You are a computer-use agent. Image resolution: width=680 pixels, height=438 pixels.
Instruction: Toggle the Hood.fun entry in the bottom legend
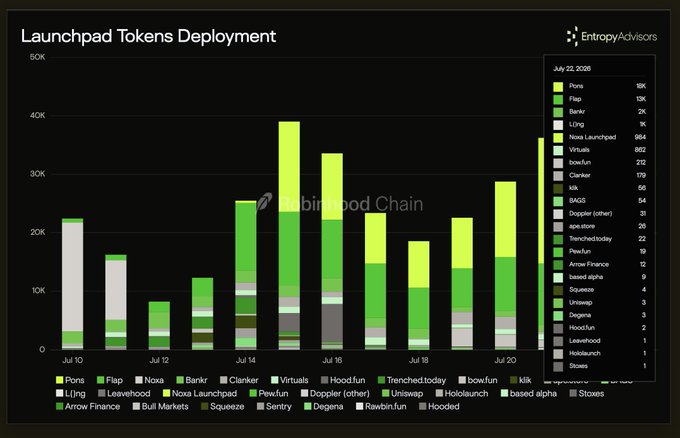point(343,380)
